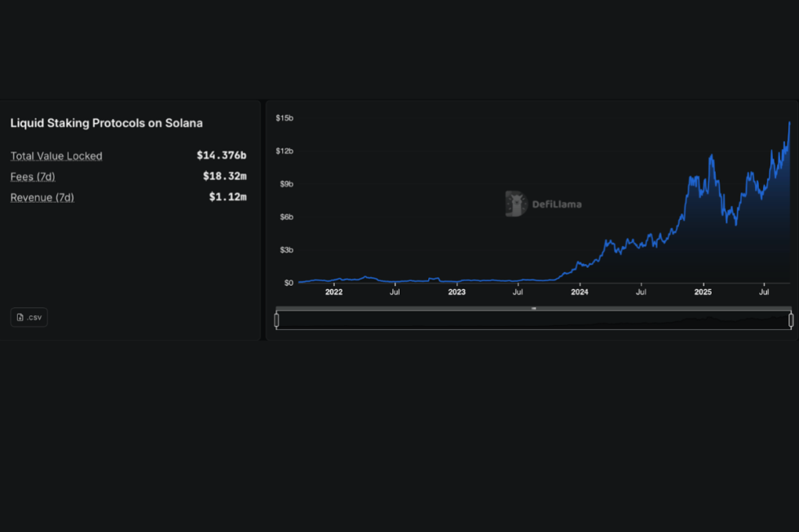The width and height of the screenshot is (799, 532).
Task: Select the 2022 x-axis tick label
Action: click(333, 292)
